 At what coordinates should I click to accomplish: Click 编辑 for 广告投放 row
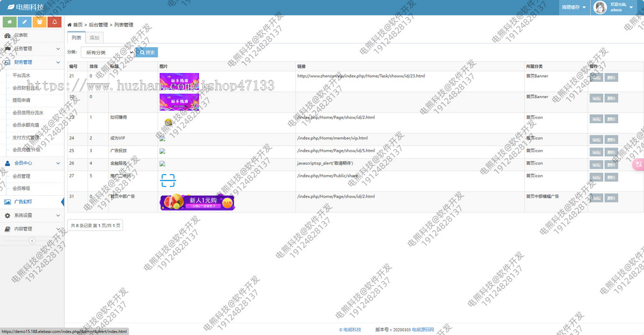pos(596,152)
